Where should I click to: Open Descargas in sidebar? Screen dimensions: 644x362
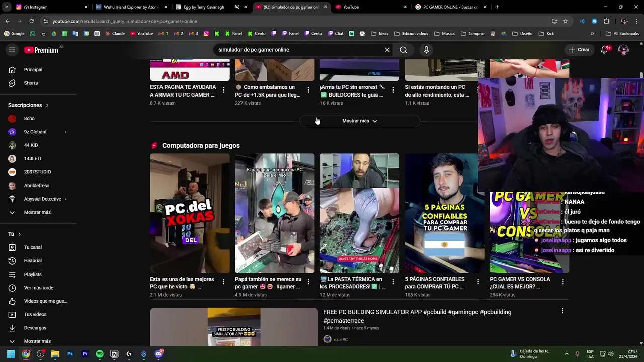coord(35,328)
